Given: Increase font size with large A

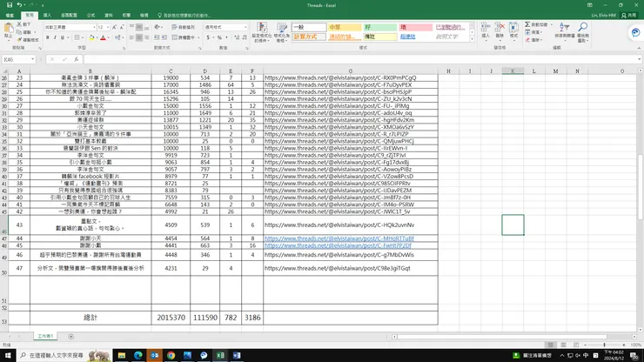Looking at the screenshot, I should click(x=114, y=27).
